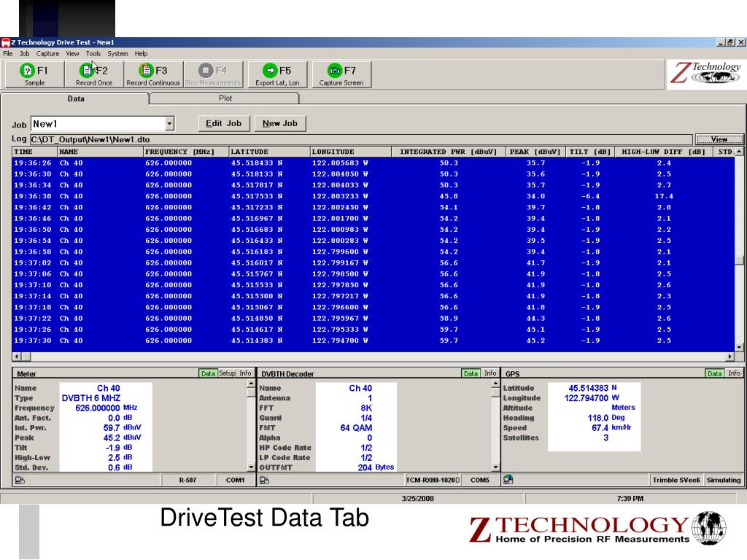Click the data table scroll-down arrow
Viewport: 747px width, 560px height.
(739, 347)
